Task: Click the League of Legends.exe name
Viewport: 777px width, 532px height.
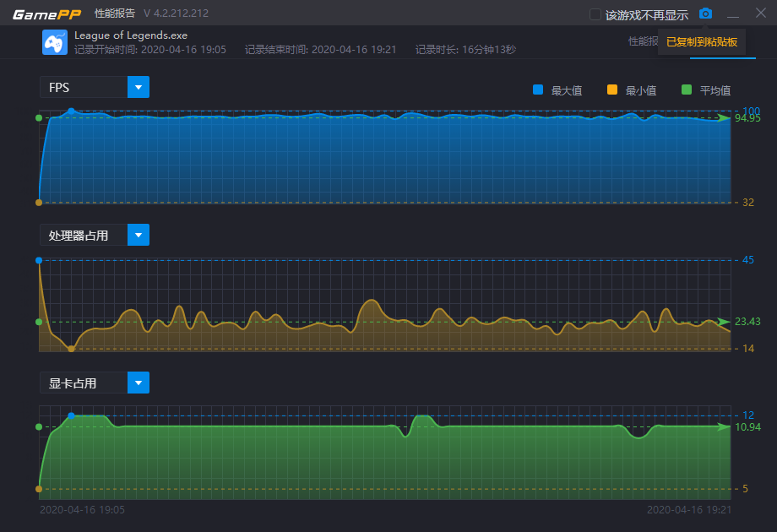Action: click(131, 35)
